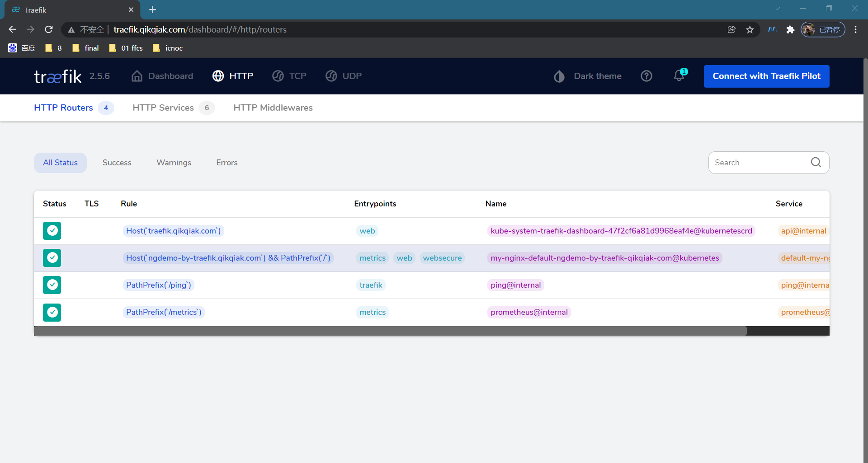868x463 pixels.
Task: Click status check for ngdemo-by-traefik router
Action: point(52,258)
